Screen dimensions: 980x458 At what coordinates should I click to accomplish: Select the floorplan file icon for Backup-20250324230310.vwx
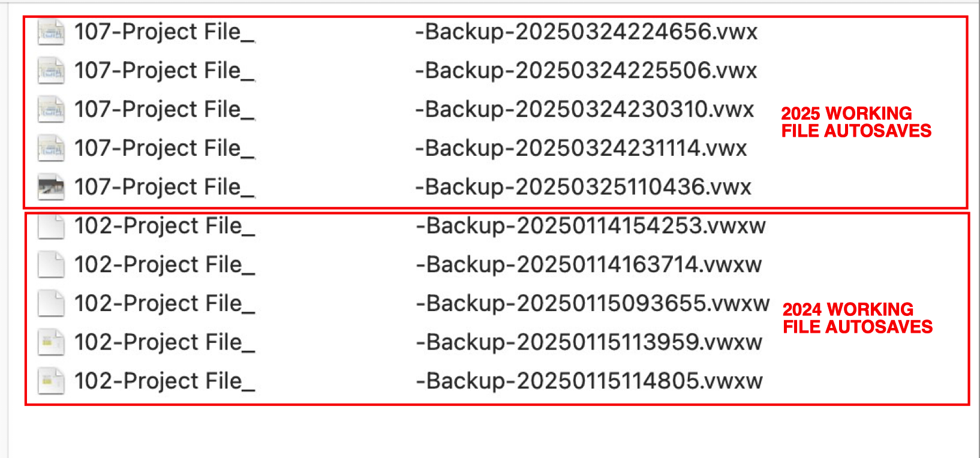point(51,110)
